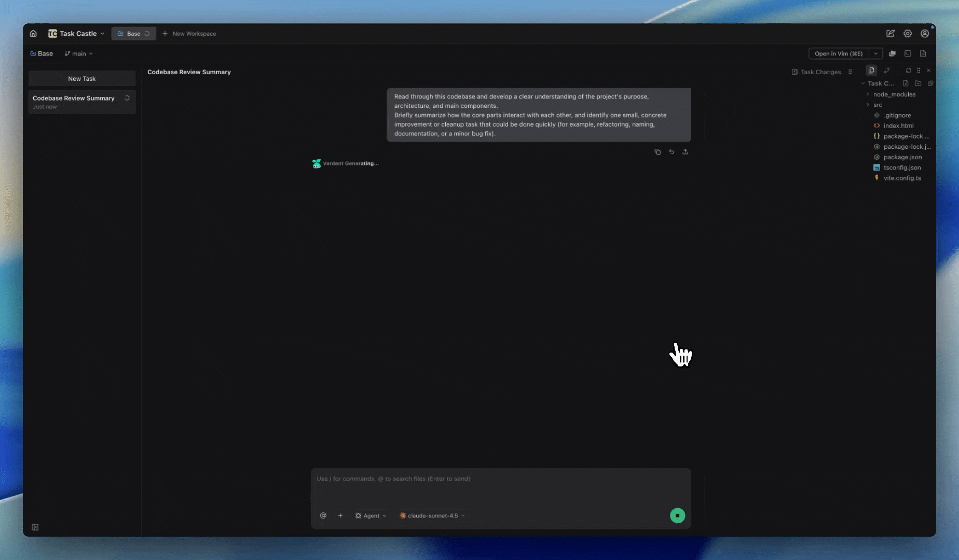Copy the user prompt message
The height and width of the screenshot is (560, 959).
[657, 152]
